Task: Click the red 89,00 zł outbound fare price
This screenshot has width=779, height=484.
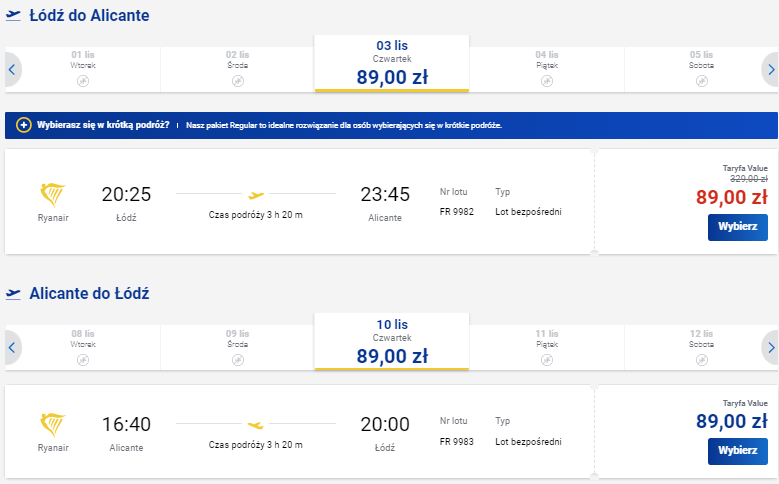Action: (731, 197)
